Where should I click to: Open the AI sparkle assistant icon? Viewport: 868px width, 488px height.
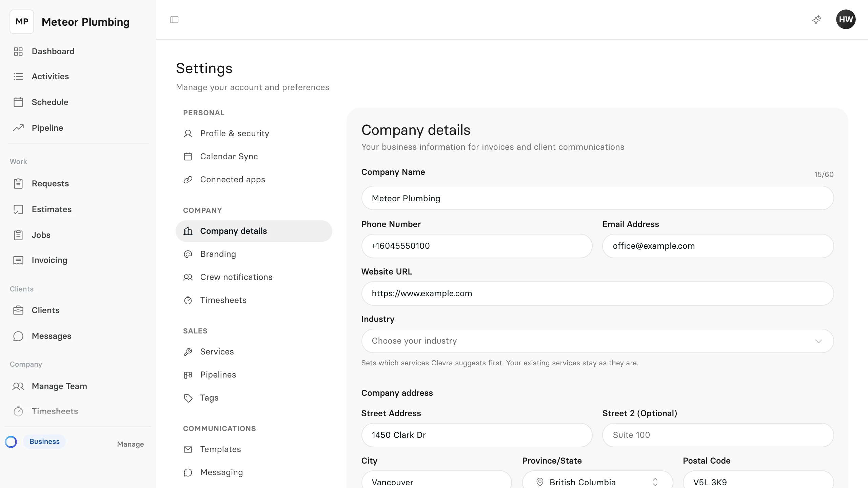click(x=817, y=20)
